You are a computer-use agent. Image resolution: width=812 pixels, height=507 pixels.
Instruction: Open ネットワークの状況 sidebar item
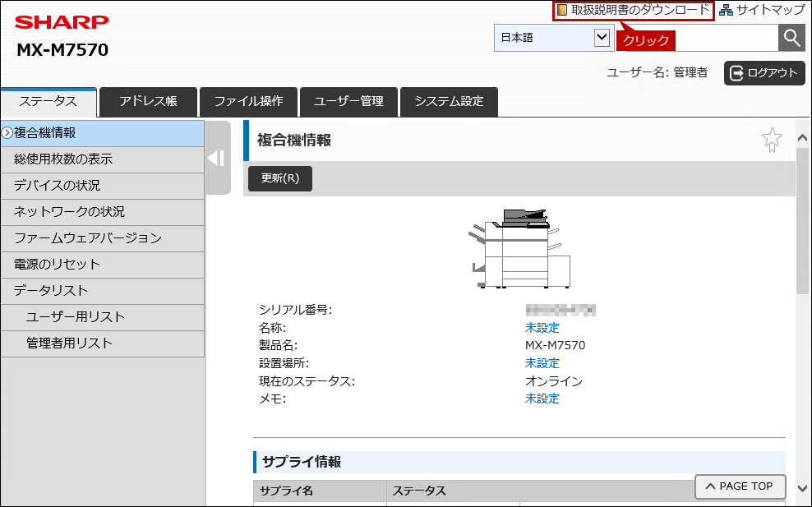(x=103, y=213)
